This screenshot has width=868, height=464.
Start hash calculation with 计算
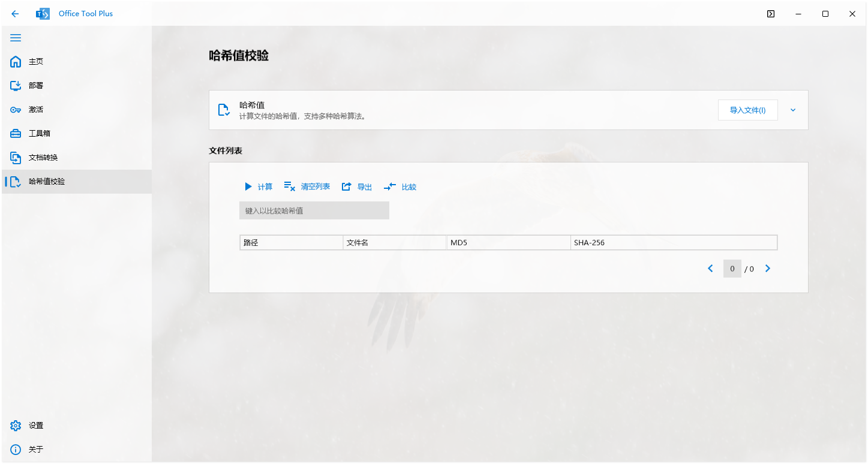pos(259,186)
